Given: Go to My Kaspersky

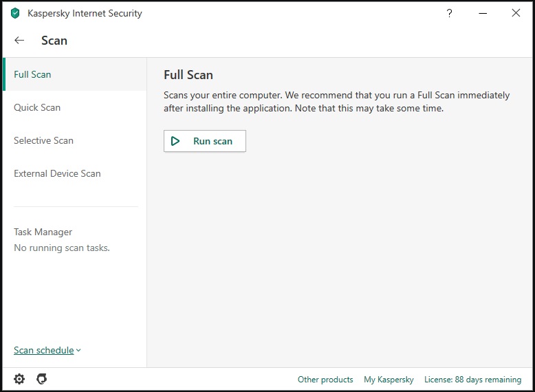Looking at the screenshot, I should point(389,380).
